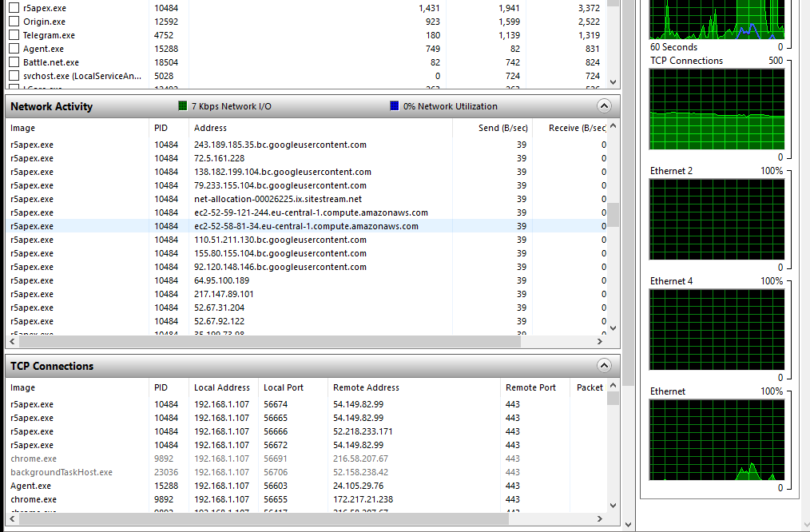
Task: Select the Origin.exe checkbox
Action: pos(14,22)
